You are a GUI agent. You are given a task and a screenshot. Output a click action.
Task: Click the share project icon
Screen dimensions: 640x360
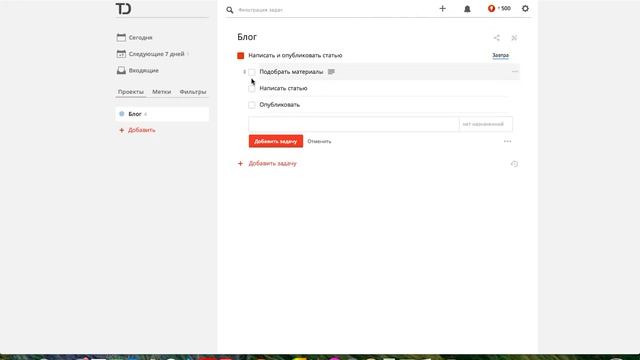(496, 38)
